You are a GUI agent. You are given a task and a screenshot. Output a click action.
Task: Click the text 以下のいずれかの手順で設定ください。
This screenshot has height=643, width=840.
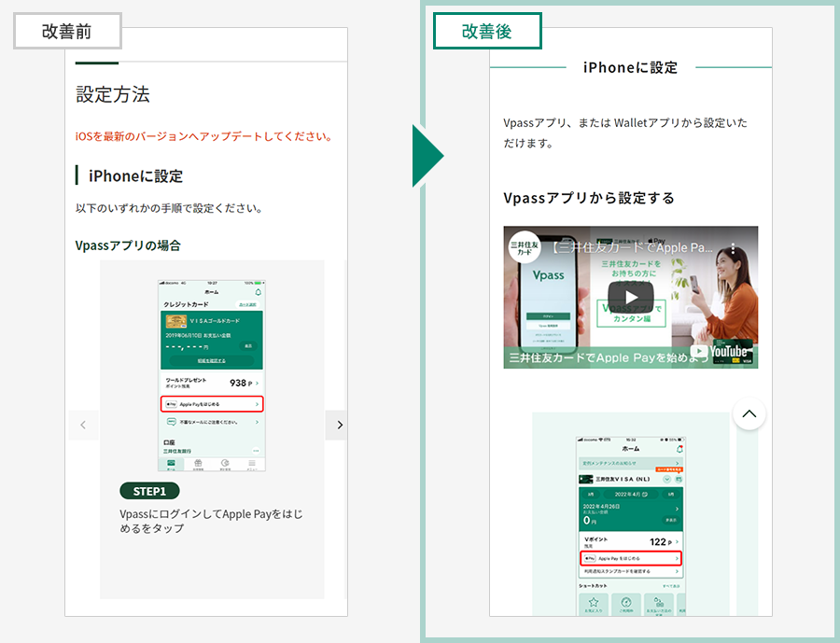169,208
